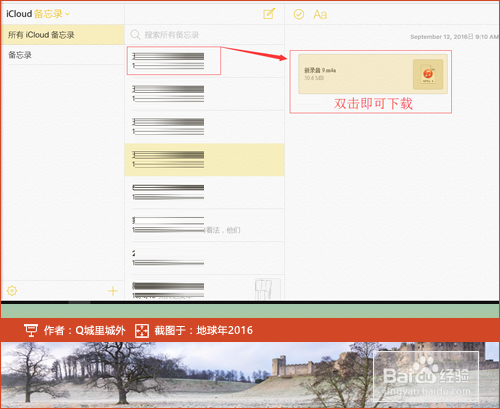Image resolution: width=500 pixels, height=409 pixels.
Task: Click the 新录音 9.m4a attachment
Action: point(373,74)
